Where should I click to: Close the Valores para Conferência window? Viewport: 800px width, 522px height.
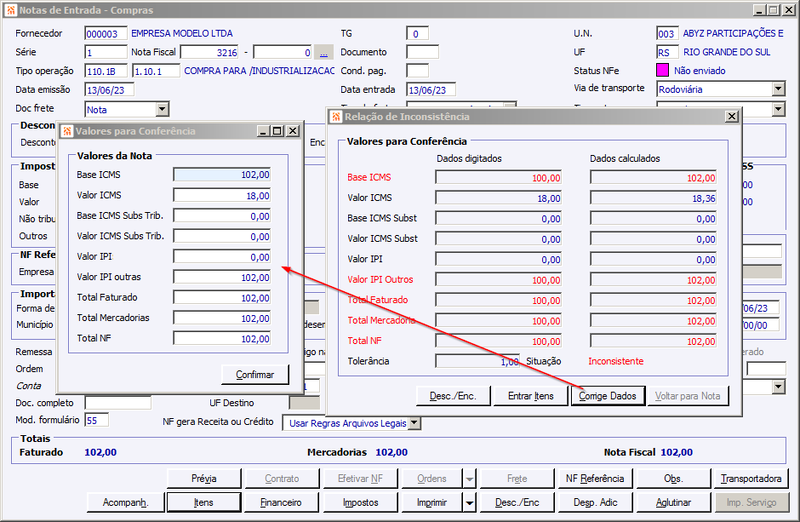pos(293,131)
